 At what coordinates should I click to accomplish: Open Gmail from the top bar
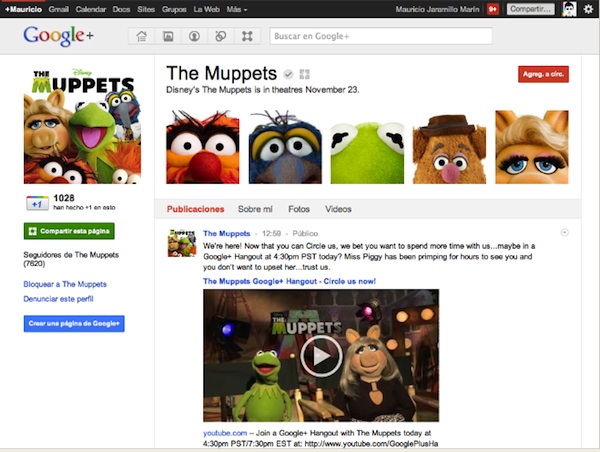point(59,9)
